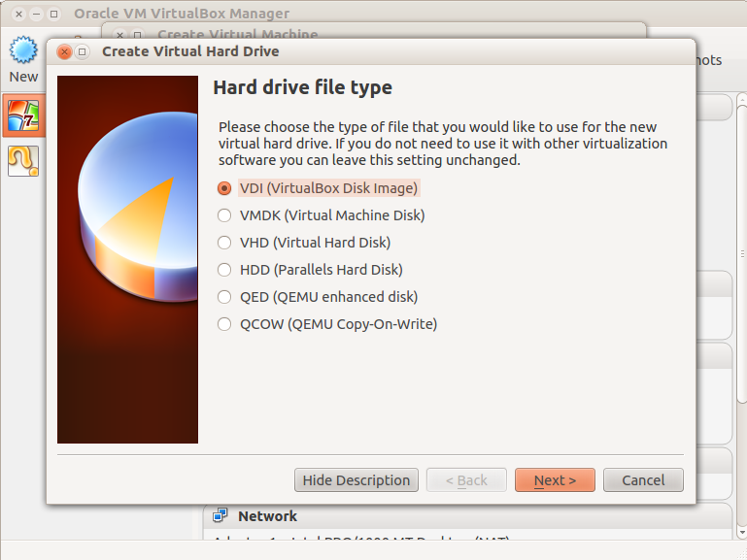Click the disk pie chart illustration
This screenshot has height=560, width=747.
click(x=138, y=207)
